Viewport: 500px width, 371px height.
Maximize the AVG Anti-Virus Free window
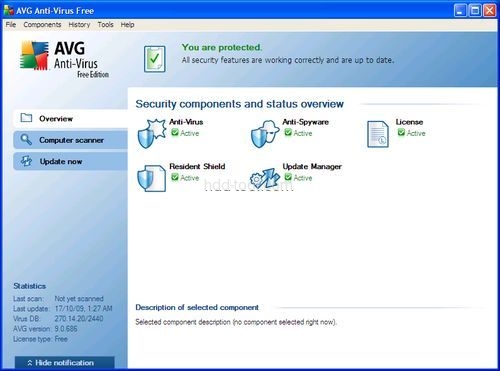pyautogui.click(x=475, y=11)
